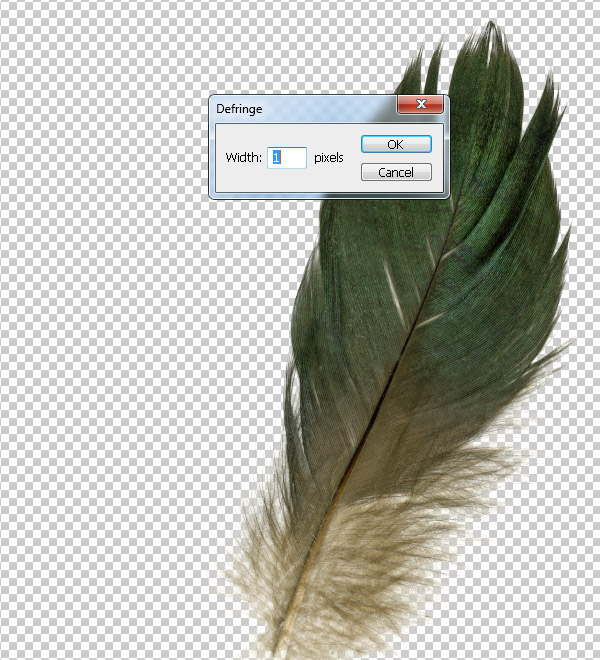Close the Defringe dialog with red X

[420, 106]
